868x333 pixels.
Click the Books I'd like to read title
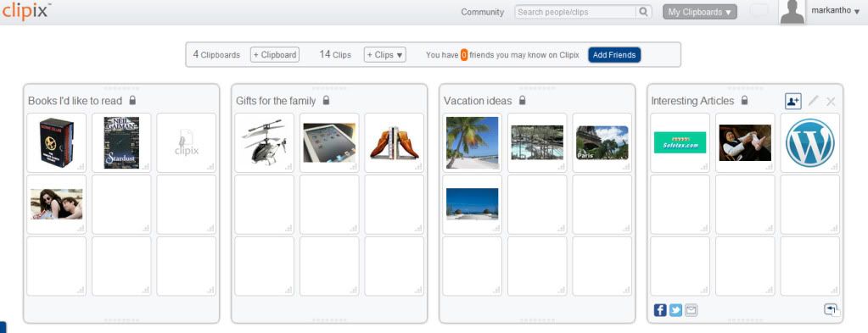click(76, 101)
